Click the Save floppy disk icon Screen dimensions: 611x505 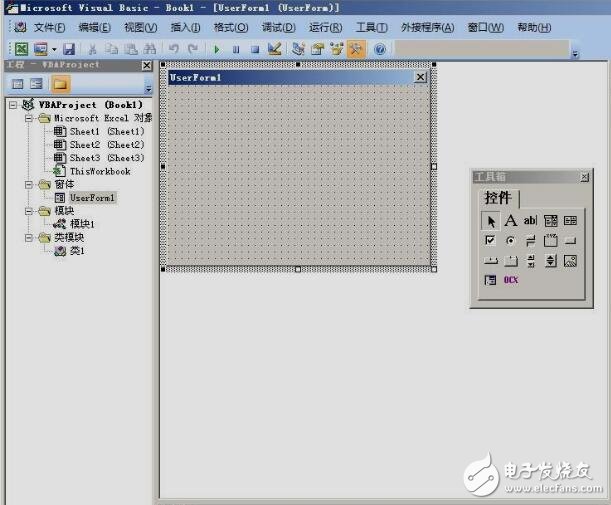(x=69, y=49)
